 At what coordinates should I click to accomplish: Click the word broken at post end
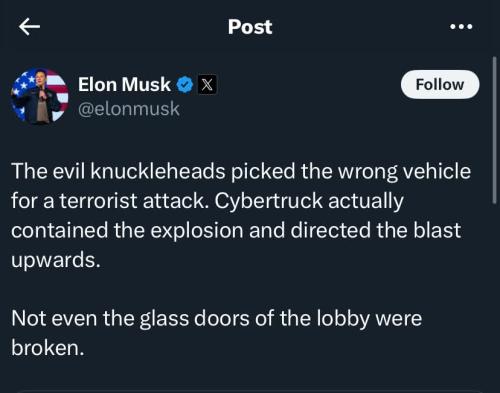pos(47,348)
